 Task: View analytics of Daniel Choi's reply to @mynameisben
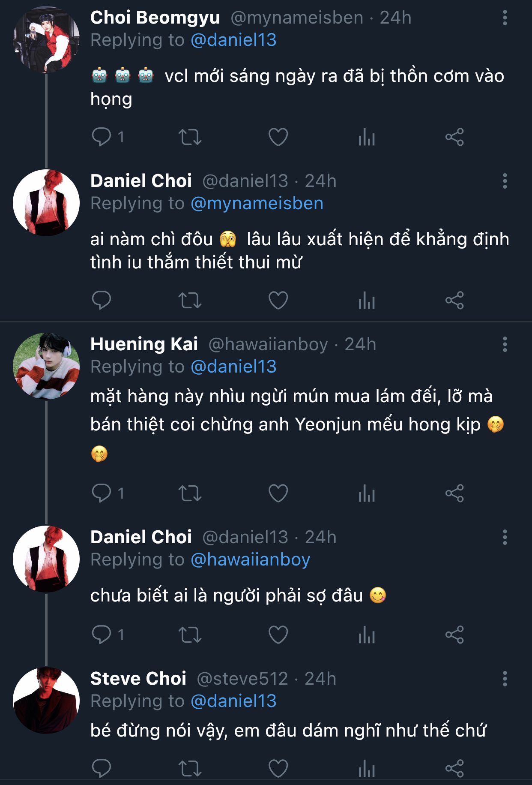point(367,300)
